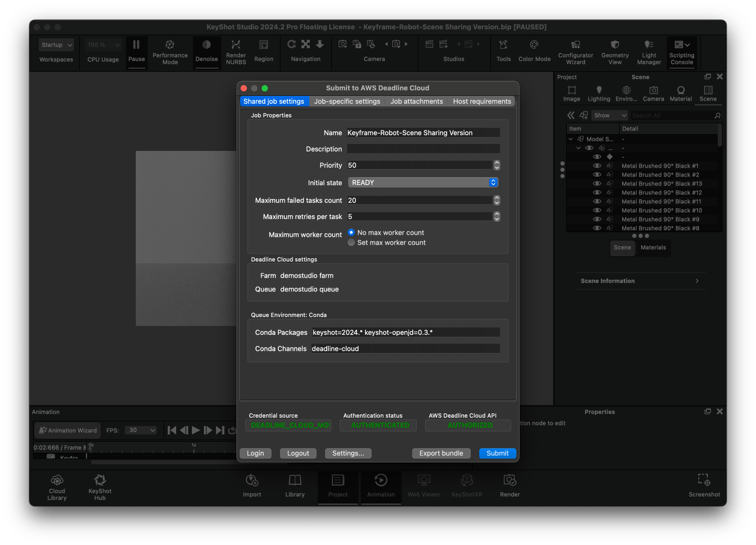Viewport: 756px width, 545px height.
Task: Open the FPS dropdown in Animation panel
Action: point(141,430)
